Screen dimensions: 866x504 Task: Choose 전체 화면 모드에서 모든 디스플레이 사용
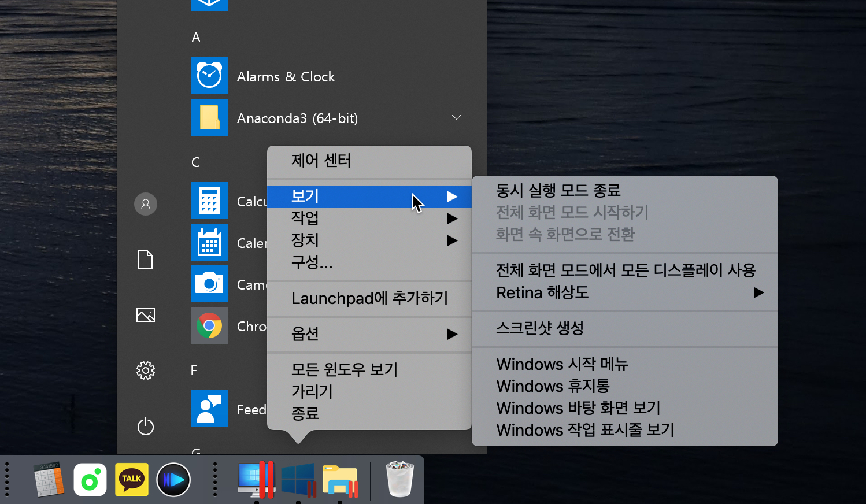625,270
